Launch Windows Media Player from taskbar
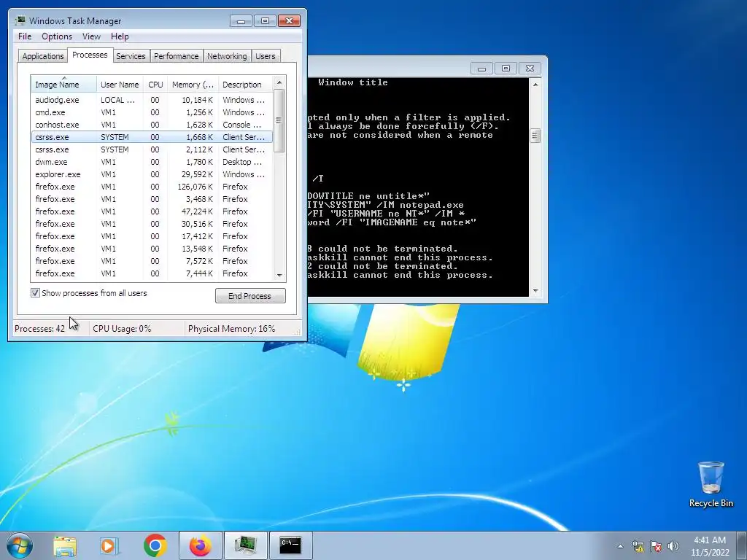 pyautogui.click(x=109, y=545)
